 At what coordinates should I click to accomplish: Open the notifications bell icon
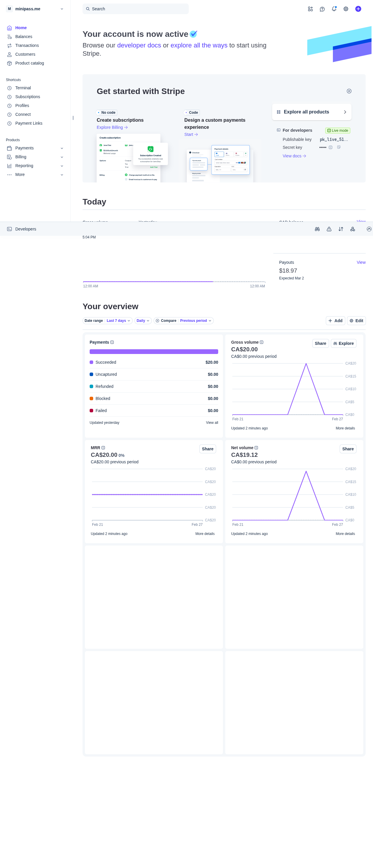point(333,9)
